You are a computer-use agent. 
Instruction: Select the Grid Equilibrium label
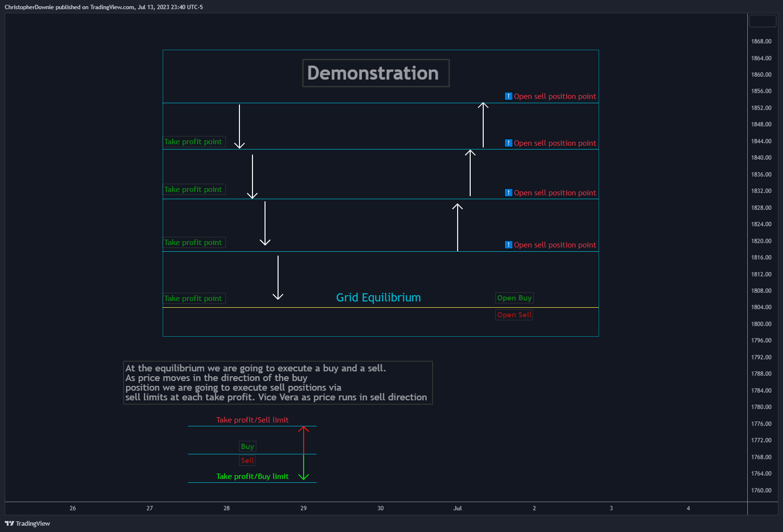378,298
